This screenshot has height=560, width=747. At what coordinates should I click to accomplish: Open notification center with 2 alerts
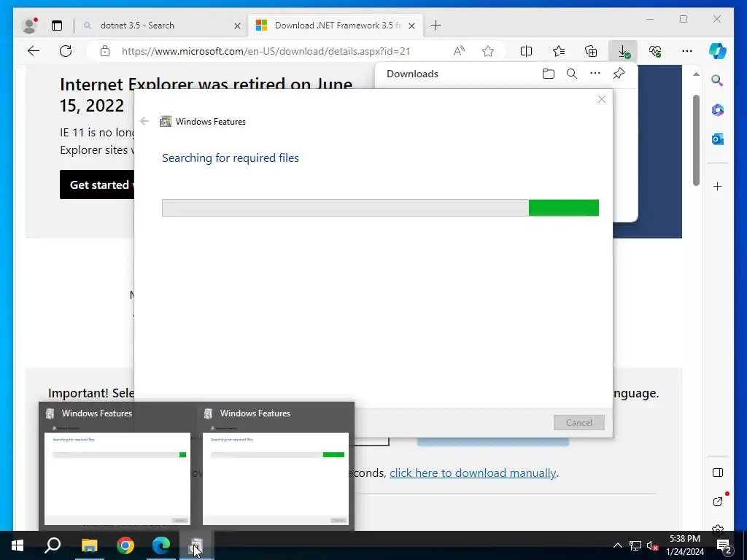pyautogui.click(x=724, y=545)
